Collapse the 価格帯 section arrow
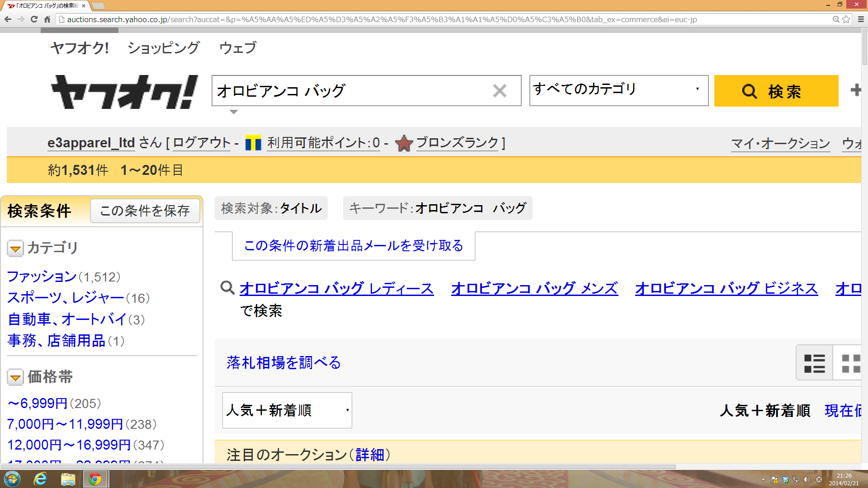This screenshot has height=488, width=868. click(x=15, y=377)
